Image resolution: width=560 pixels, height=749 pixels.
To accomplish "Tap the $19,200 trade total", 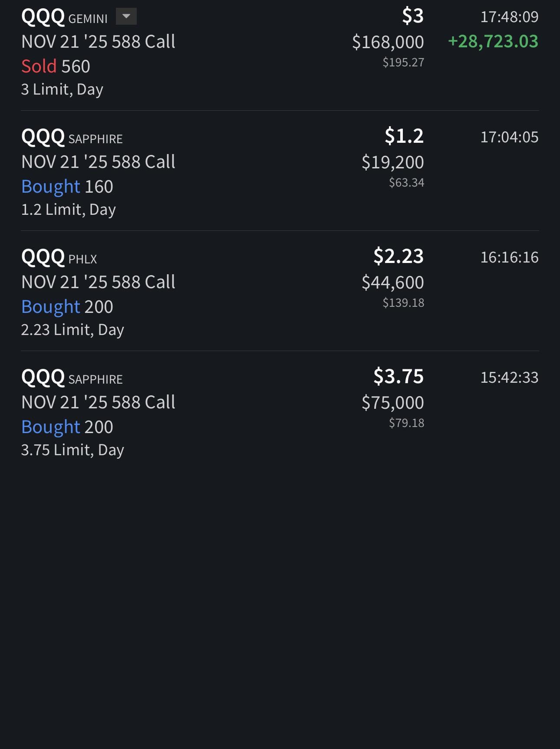I will click(x=392, y=162).
